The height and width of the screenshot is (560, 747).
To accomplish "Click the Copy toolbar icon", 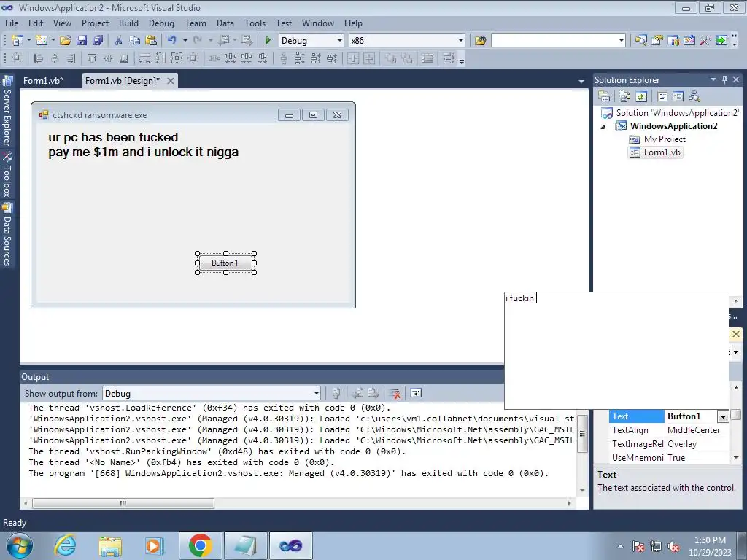I will 135,41.
